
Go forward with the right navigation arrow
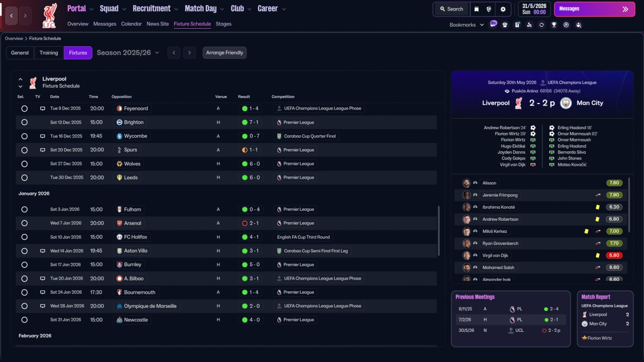pyautogui.click(x=25, y=16)
